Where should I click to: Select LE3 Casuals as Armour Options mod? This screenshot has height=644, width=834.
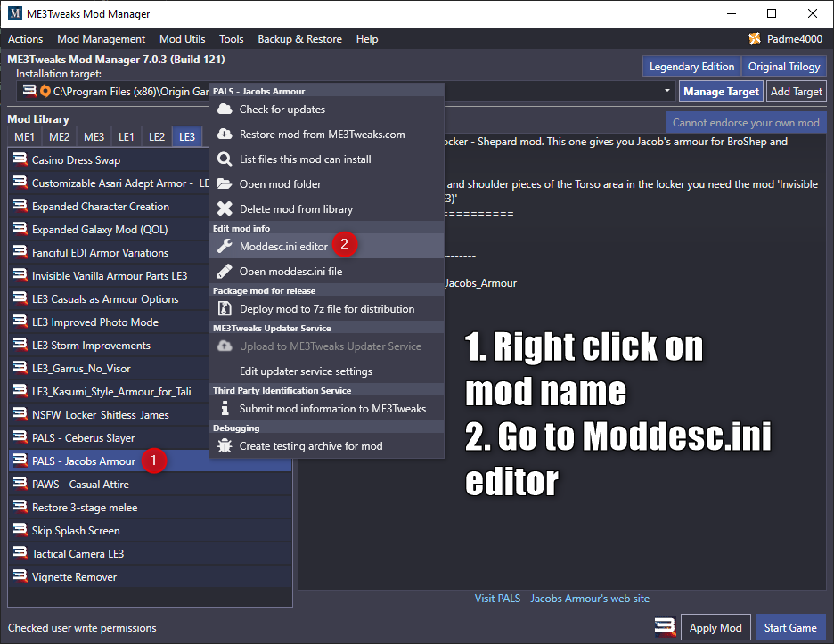tap(109, 299)
